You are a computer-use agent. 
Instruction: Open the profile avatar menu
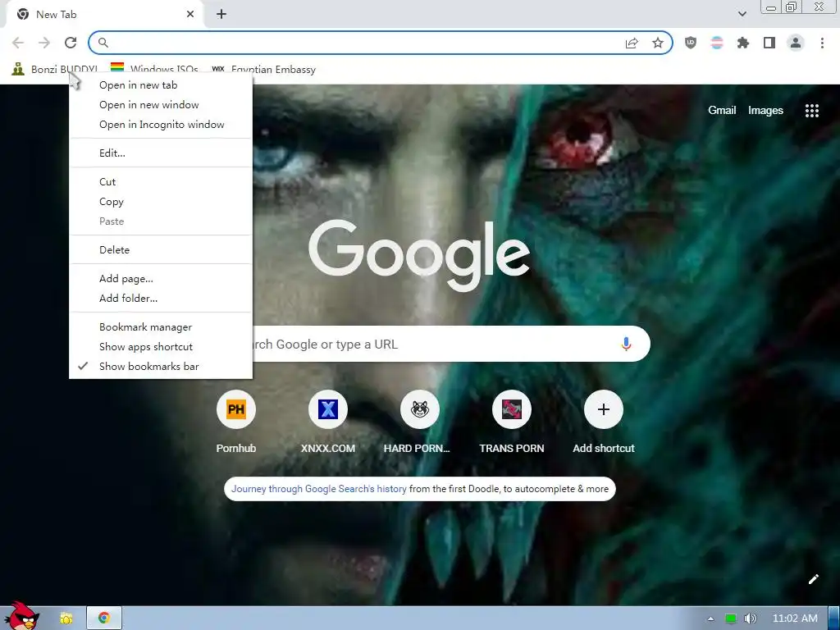point(796,43)
